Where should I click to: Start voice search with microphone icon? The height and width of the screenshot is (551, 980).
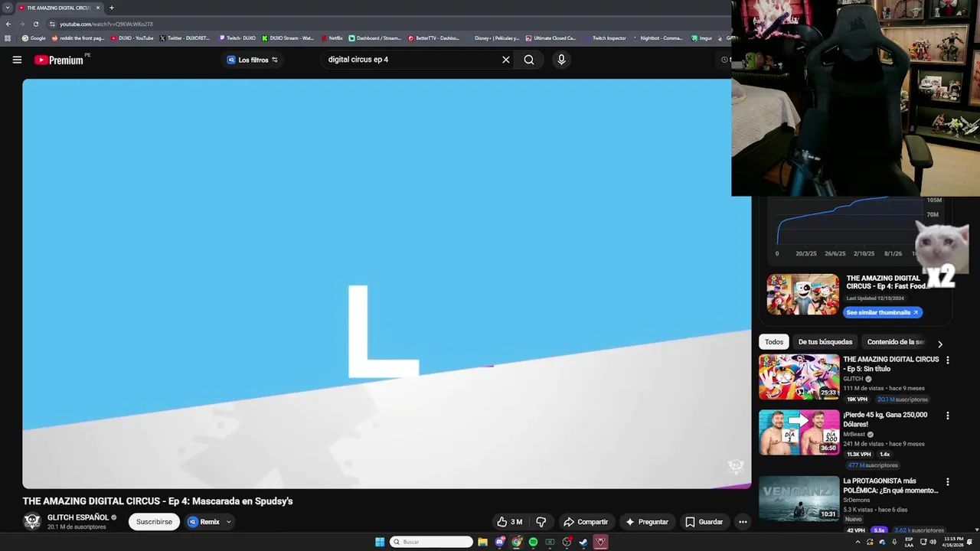click(561, 60)
